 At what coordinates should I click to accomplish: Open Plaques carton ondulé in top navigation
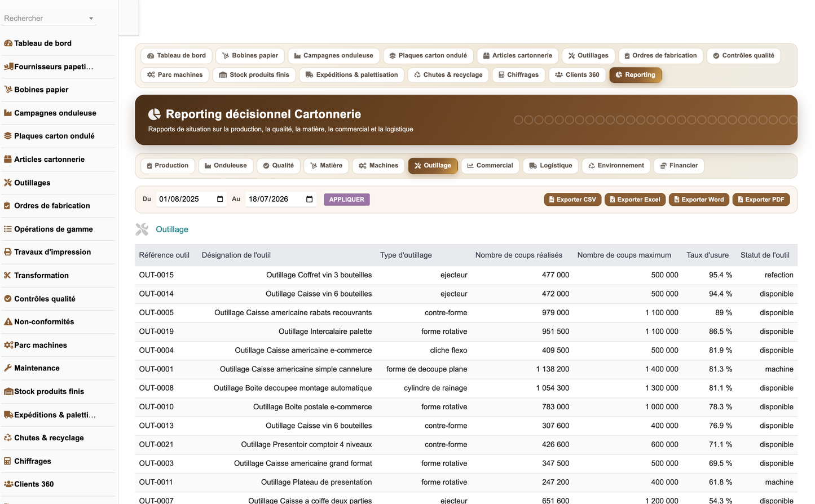[428, 56]
